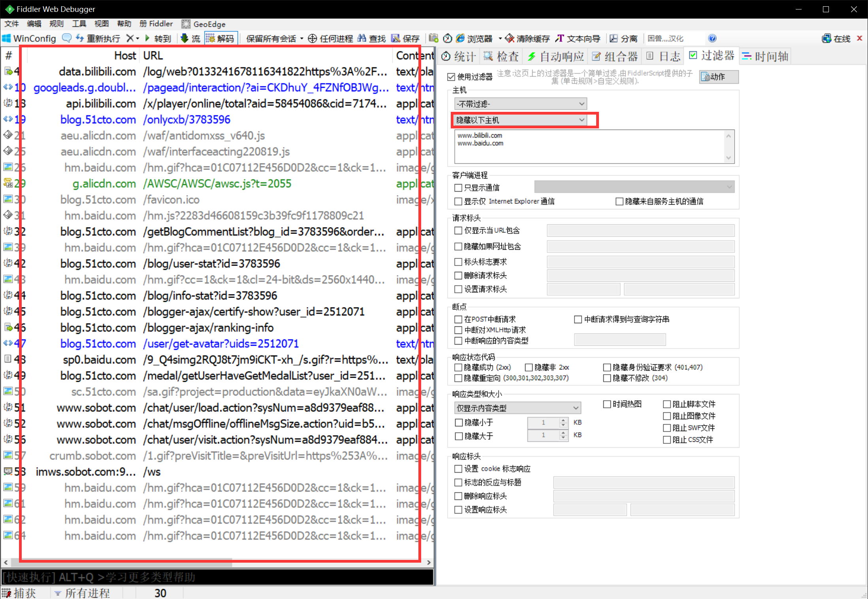868x599 pixels.
Task: Check the 阻止图像文件 option
Action: 667,416
